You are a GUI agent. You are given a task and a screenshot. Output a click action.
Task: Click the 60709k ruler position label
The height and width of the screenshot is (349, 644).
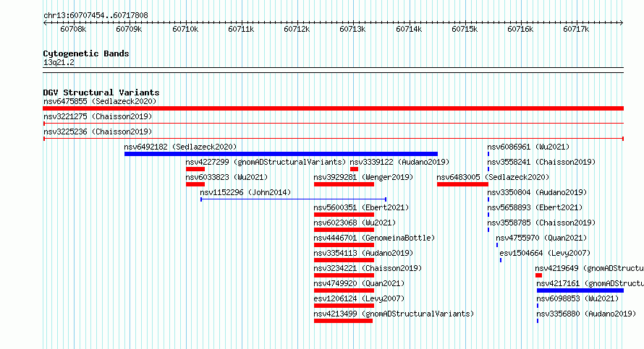coord(129,29)
